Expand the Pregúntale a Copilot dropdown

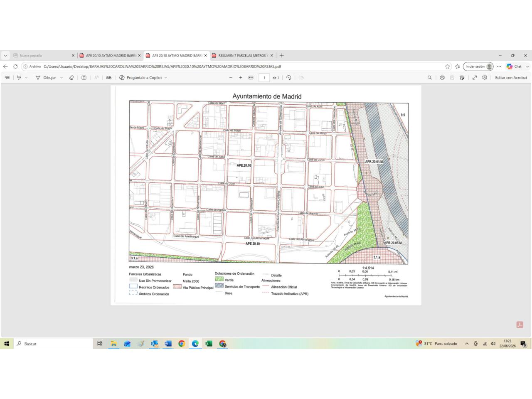coord(166,78)
